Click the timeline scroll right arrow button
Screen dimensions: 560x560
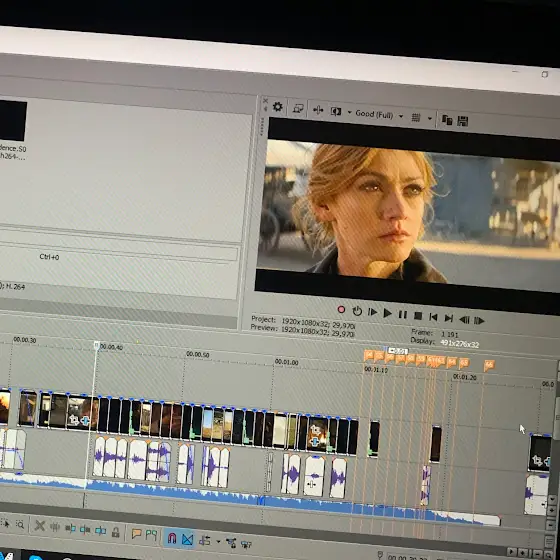click(x=512, y=552)
